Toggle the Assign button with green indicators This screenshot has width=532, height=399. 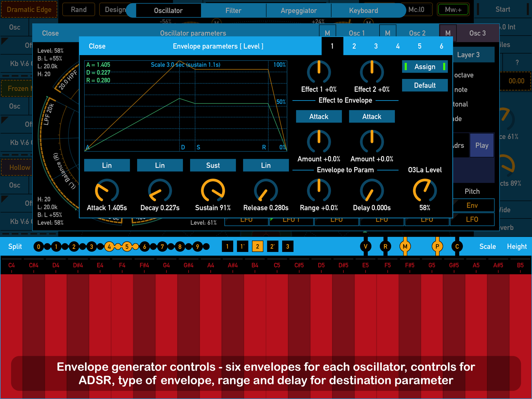tap(425, 67)
